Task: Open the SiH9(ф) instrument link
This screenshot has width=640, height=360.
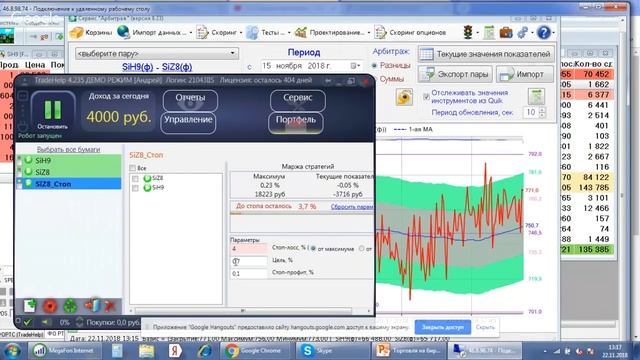Action: click(x=138, y=67)
